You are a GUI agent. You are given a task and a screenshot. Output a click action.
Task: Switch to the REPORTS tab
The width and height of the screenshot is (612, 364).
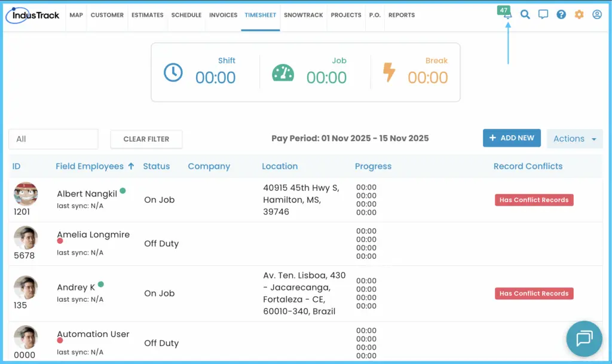click(x=401, y=15)
